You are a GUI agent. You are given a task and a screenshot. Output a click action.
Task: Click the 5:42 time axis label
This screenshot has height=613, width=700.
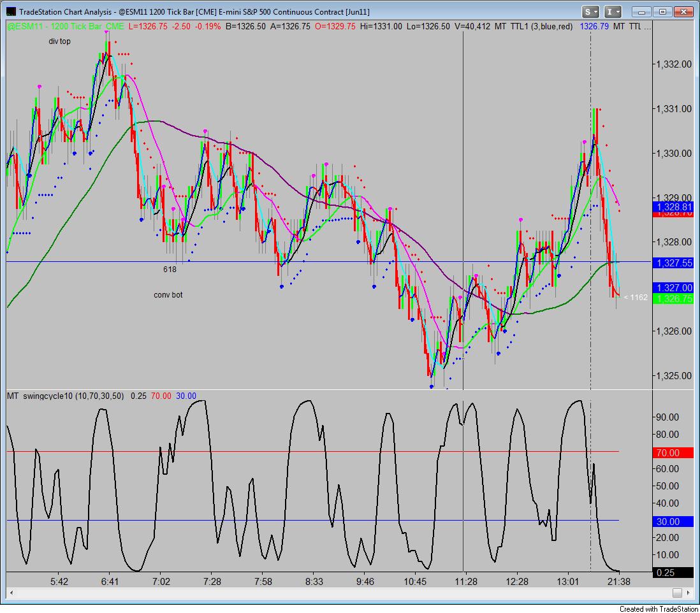coord(59,582)
